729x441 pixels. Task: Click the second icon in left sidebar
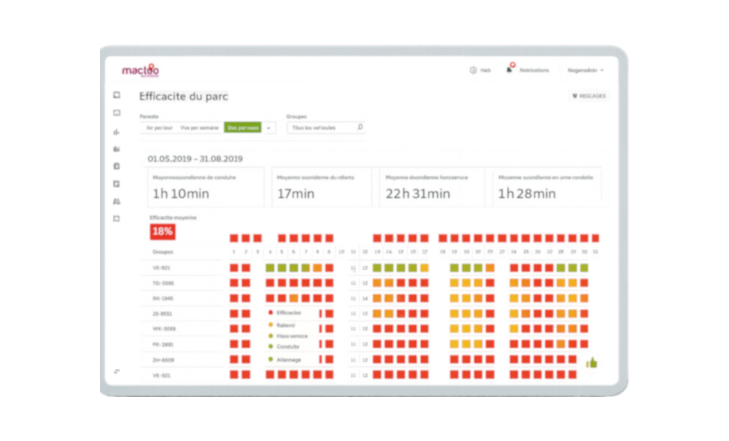tap(117, 114)
